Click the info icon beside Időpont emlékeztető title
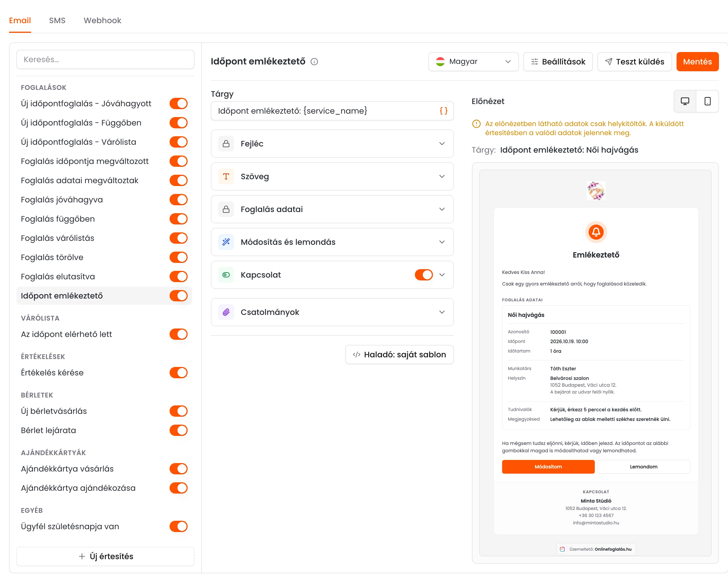 314,62
